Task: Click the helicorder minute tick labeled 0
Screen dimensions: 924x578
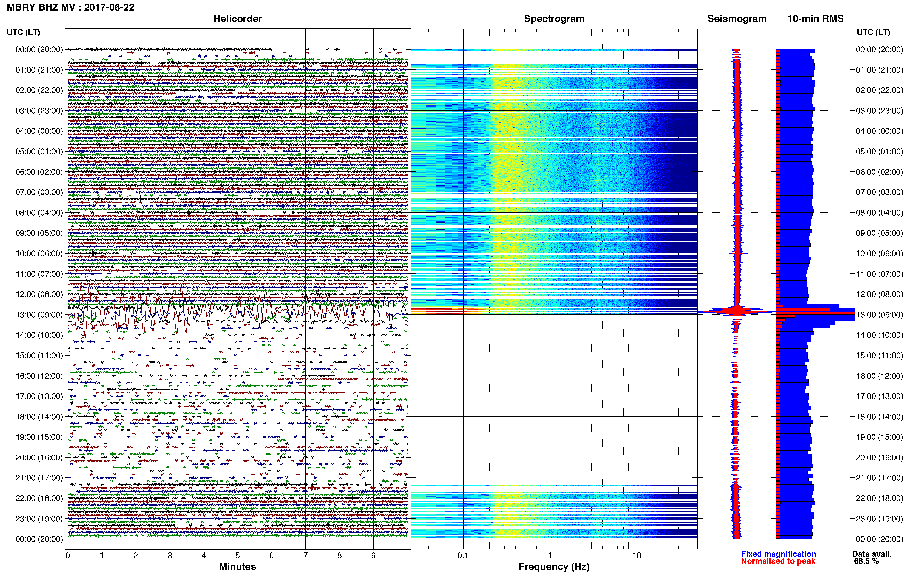Action: tap(68, 555)
